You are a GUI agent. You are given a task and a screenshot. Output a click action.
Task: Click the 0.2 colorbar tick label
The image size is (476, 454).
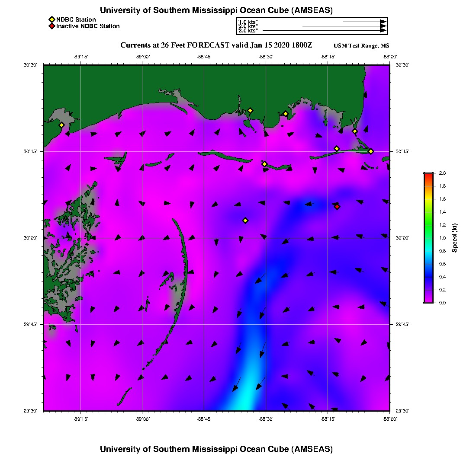pyautogui.click(x=442, y=290)
